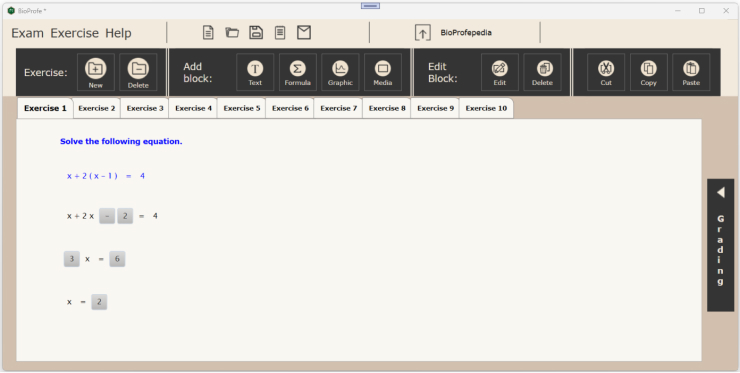Click answer box 2 before equals 4

125,216
